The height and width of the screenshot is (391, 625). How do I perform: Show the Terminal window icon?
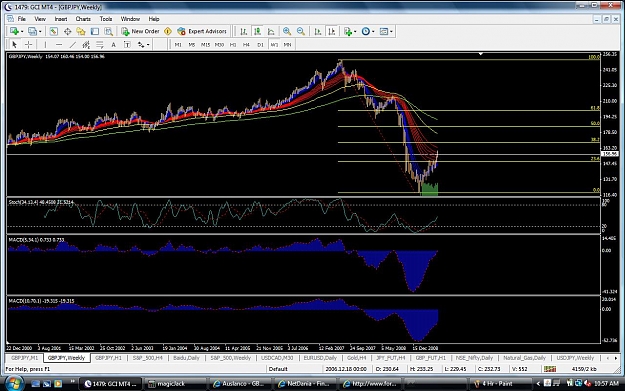(x=94, y=31)
